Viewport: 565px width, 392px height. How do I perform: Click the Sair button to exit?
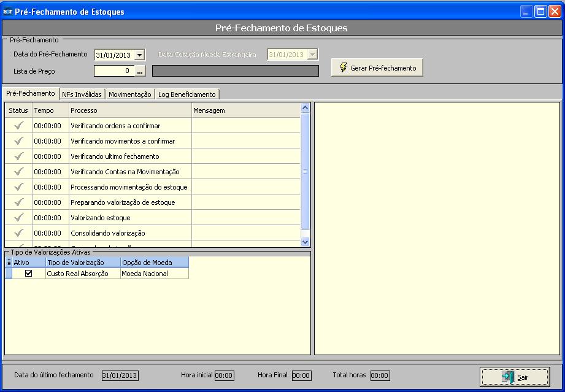pos(515,377)
